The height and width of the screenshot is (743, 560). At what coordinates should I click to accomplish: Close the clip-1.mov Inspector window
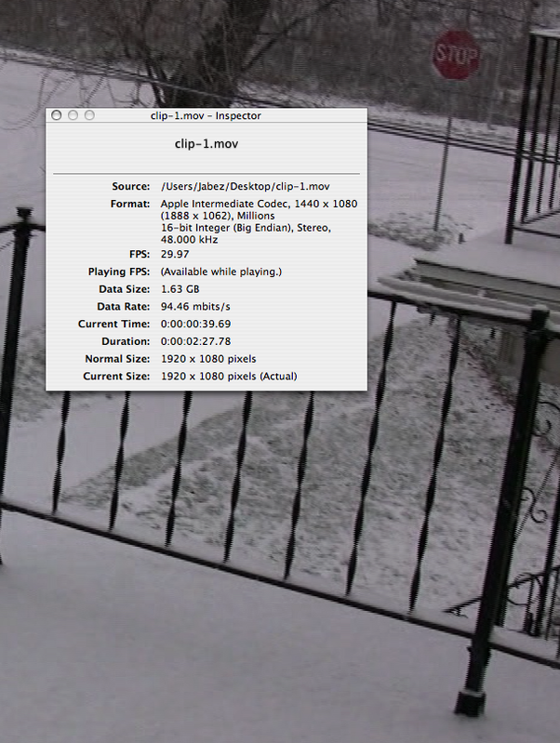(x=57, y=115)
